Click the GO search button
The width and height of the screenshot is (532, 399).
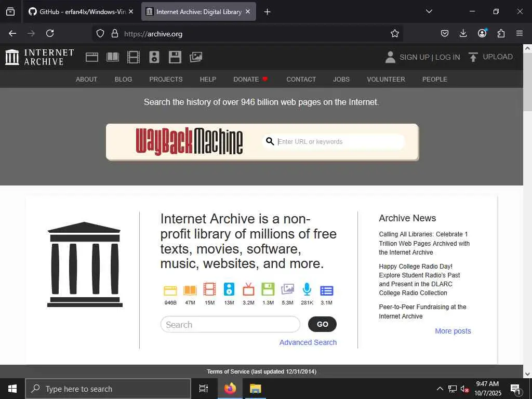pos(322,324)
